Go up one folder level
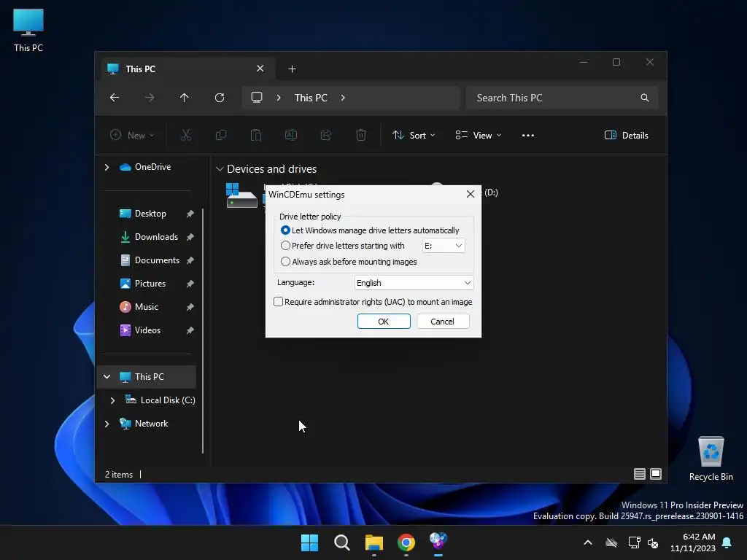Image resolution: width=747 pixels, height=560 pixels. [x=185, y=98]
